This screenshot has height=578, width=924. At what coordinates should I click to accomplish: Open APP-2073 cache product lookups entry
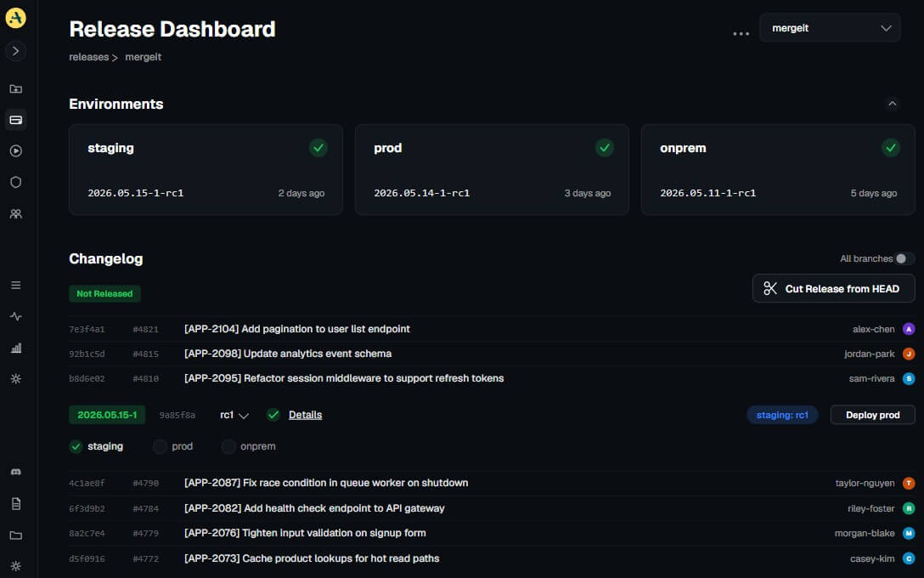click(312, 558)
